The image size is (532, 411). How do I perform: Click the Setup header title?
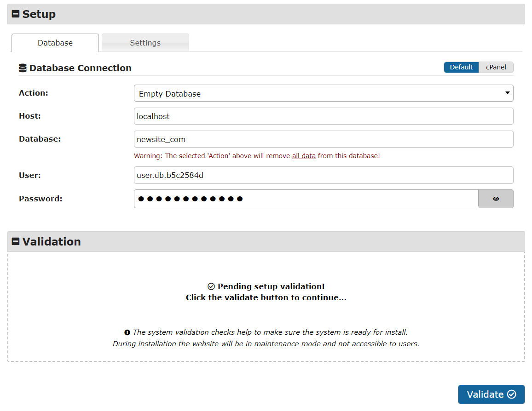[39, 14]
